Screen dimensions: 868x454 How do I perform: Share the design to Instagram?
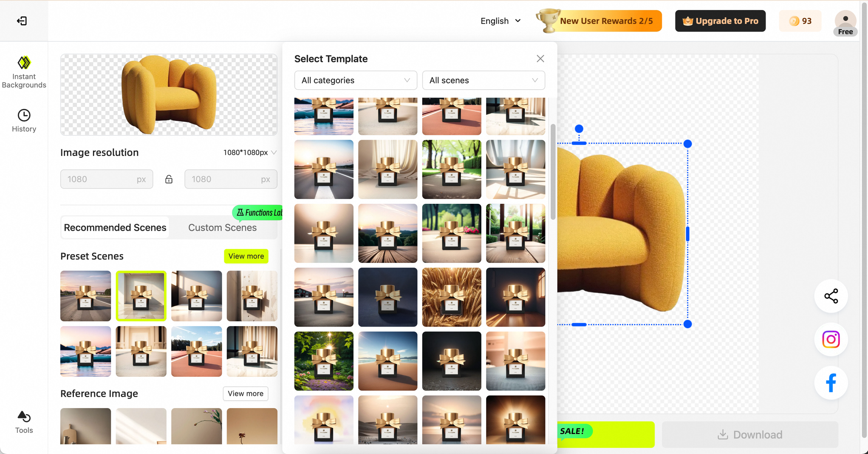pyautogui.click(x=831, y=340)
